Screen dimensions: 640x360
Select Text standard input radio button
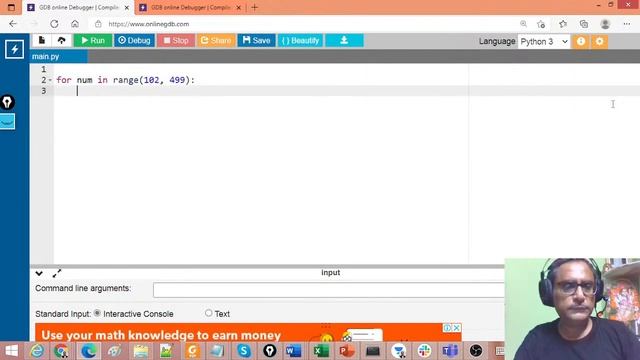click(209, 313)
